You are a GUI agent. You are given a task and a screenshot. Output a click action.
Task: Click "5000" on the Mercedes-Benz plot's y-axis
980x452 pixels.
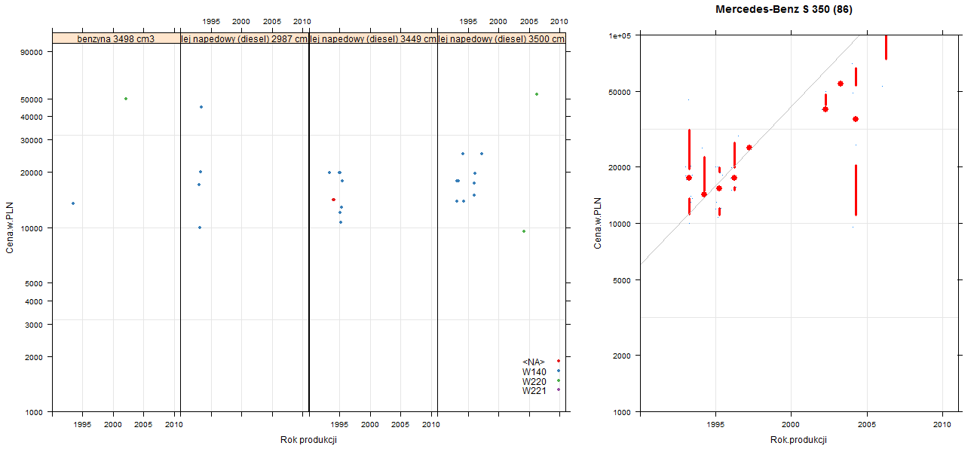click(x=622, y=280)
